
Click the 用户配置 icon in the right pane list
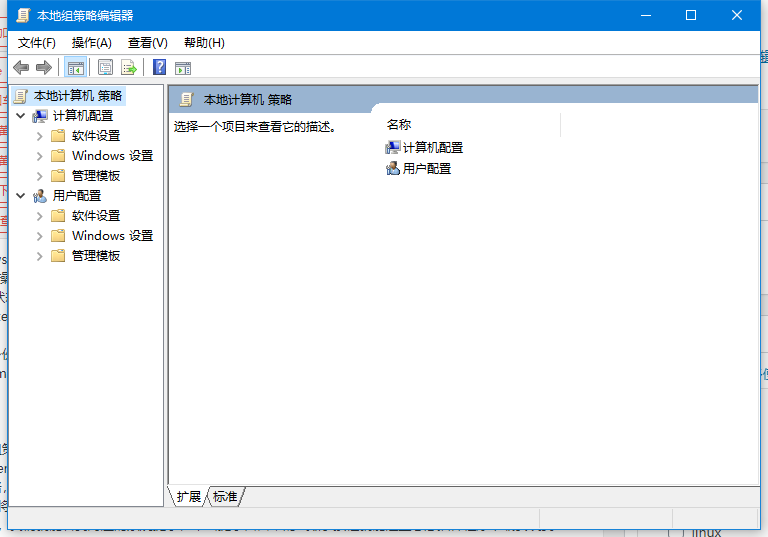coord(393,169)
